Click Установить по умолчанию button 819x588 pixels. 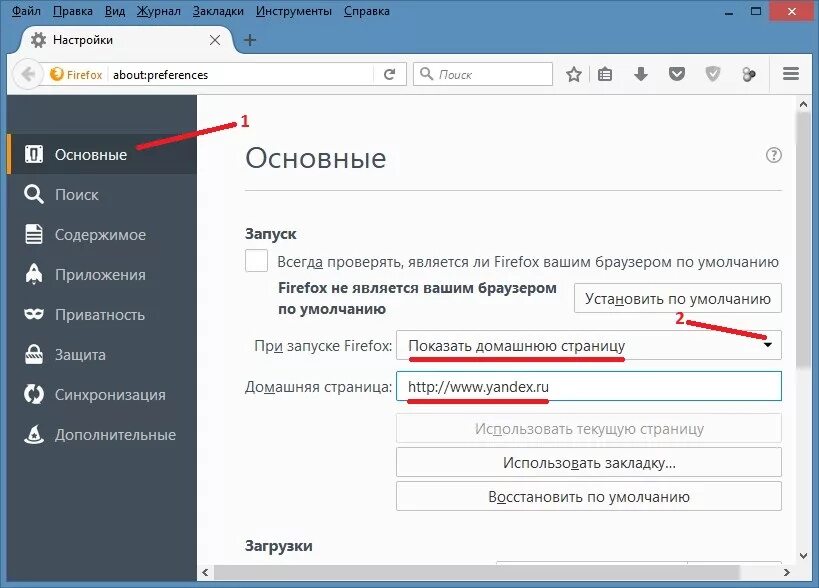point(677,298)
